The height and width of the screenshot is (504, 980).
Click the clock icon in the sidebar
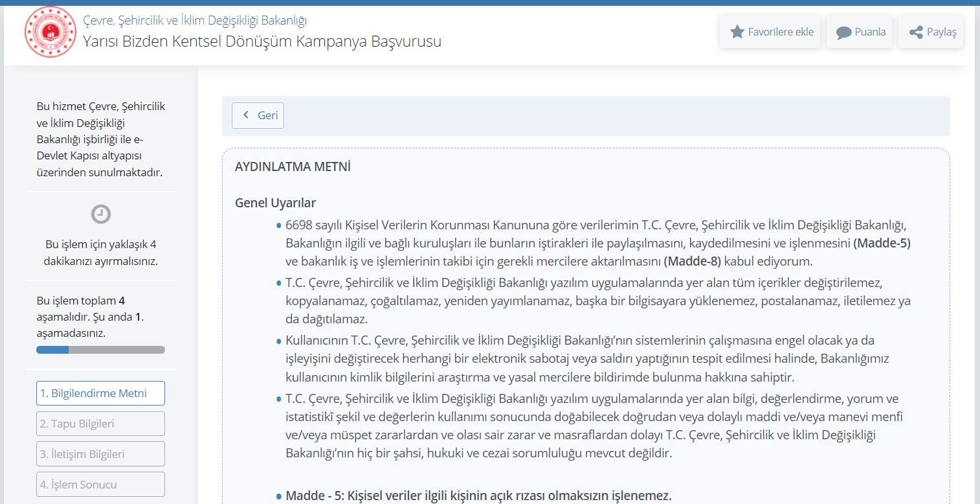click(101, 214)
